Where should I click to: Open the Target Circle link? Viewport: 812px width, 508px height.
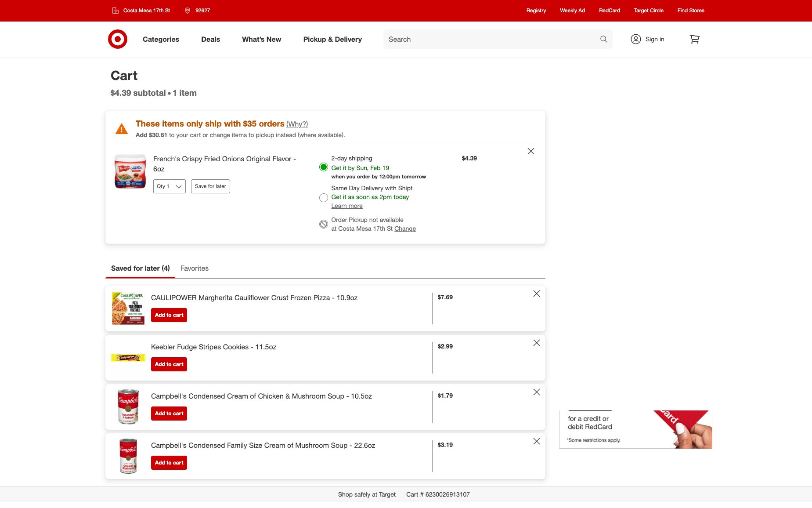[x=649, y=11]
